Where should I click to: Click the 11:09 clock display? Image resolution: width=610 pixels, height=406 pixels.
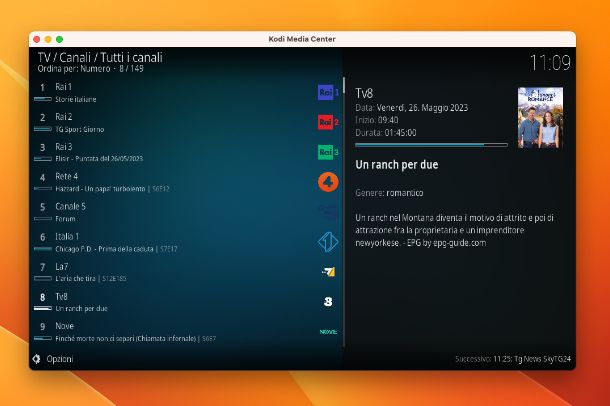[x=550, y=63]
